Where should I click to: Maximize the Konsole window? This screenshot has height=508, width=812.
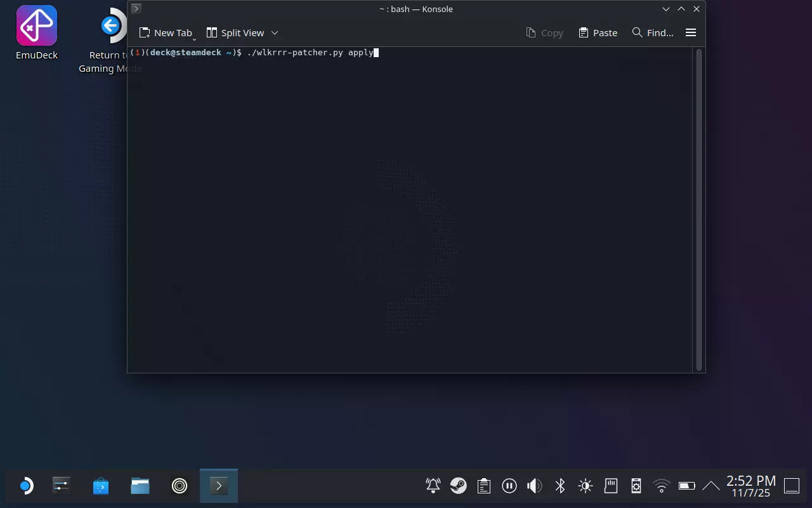click(681, 9)
